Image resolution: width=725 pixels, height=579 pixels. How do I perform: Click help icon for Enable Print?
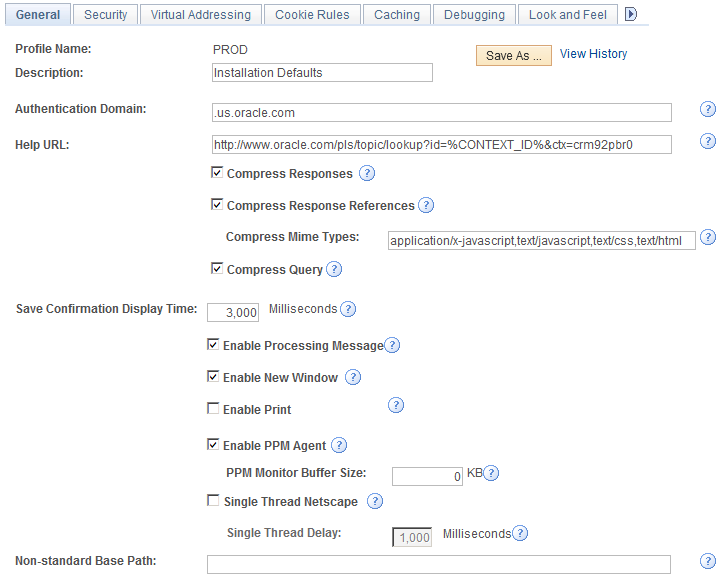pyautogui.click(x=396, y=405)
